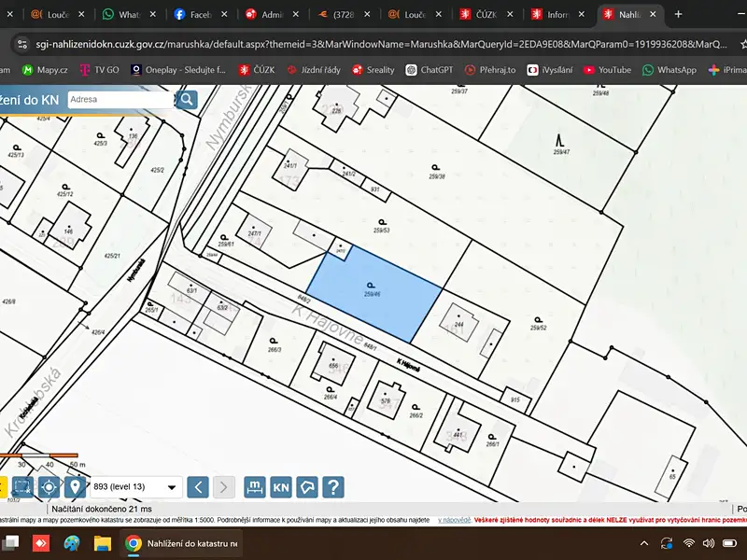Open the ChatGPT bookmark
The height and width of the screenshot is (560, 747).
[x=430, y=70]
